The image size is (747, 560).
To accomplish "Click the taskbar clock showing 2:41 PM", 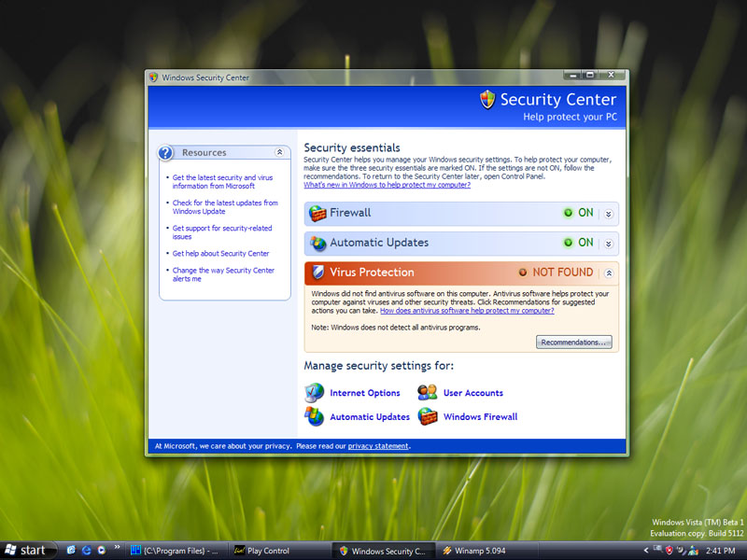I will point(720,551).
